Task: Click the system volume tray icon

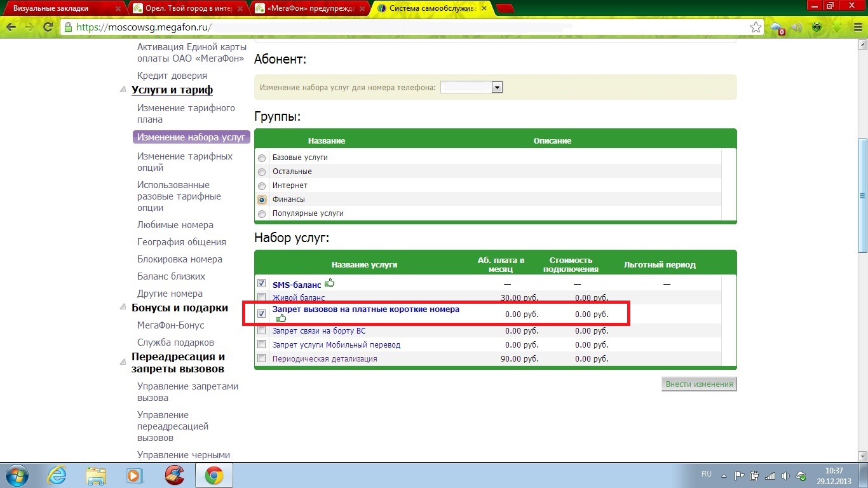Action: pyautogui.click(x=786, y=475)
